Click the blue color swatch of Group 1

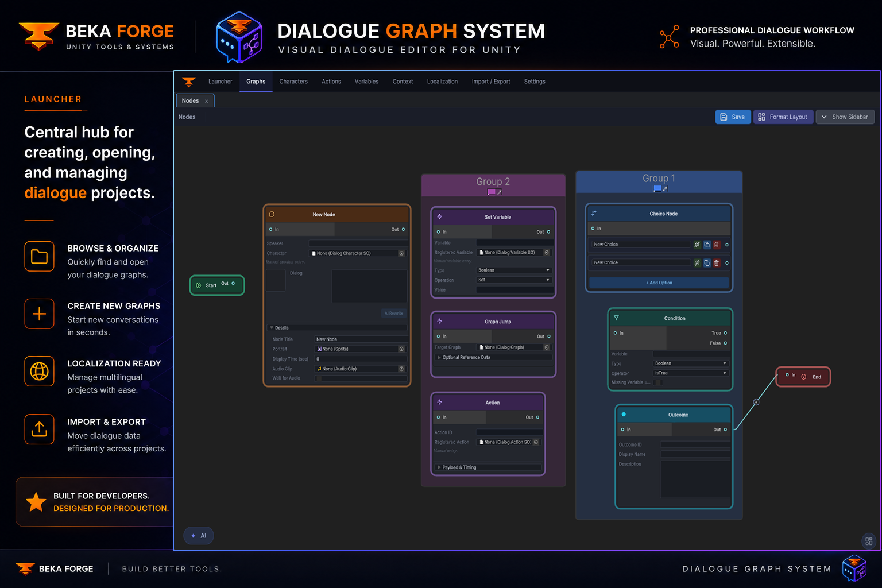coord(657,188)
